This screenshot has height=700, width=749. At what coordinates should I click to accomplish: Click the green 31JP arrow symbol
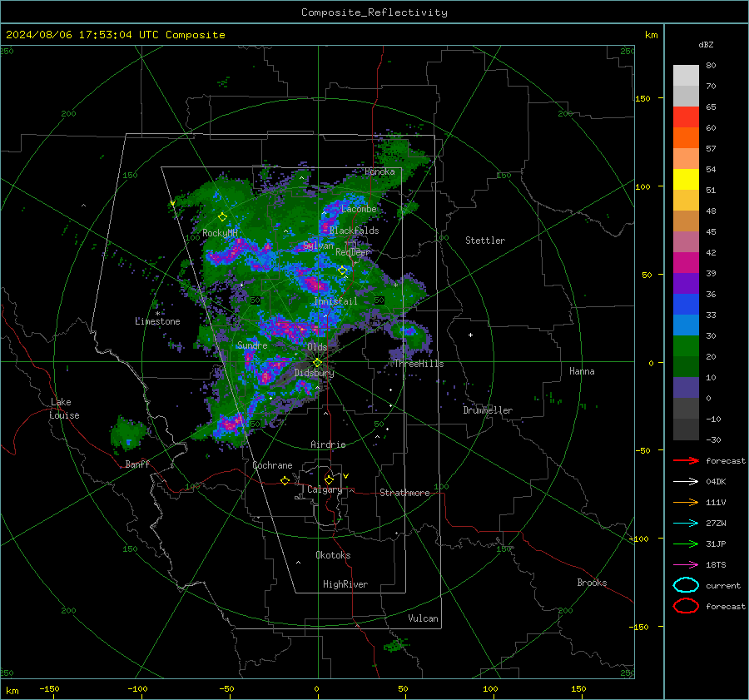[x=686, y=544]
